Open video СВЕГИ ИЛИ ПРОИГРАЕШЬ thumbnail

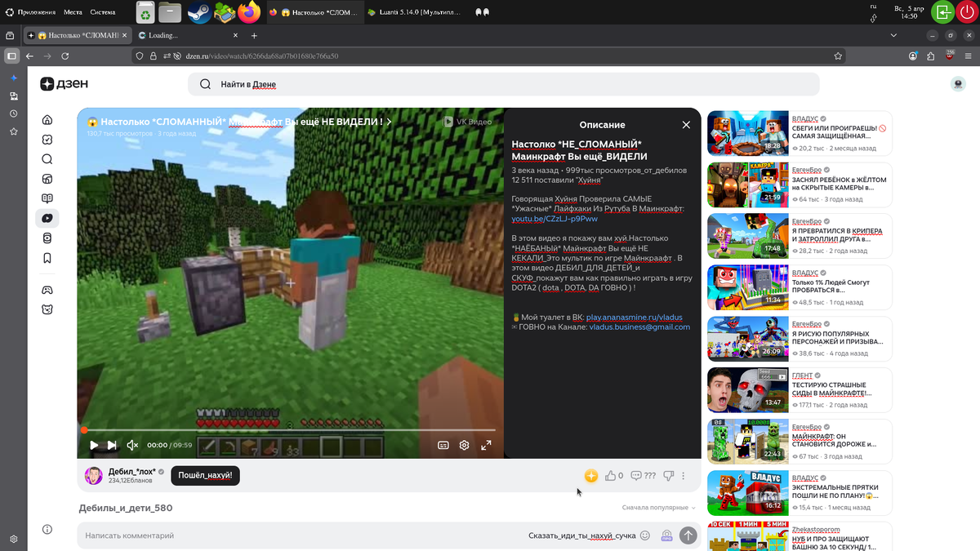pyautogui.click(x=747, y=133)
